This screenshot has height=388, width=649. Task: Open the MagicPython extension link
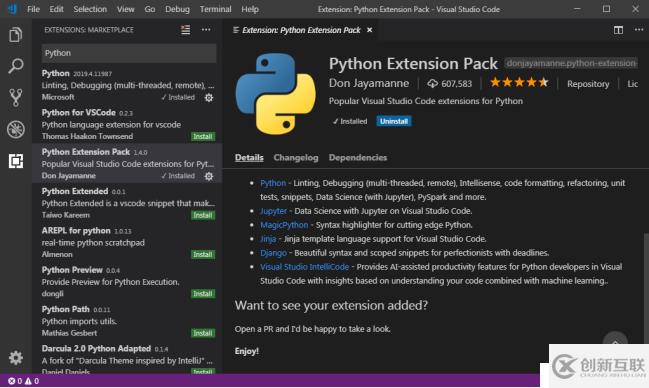click(284, 225)
